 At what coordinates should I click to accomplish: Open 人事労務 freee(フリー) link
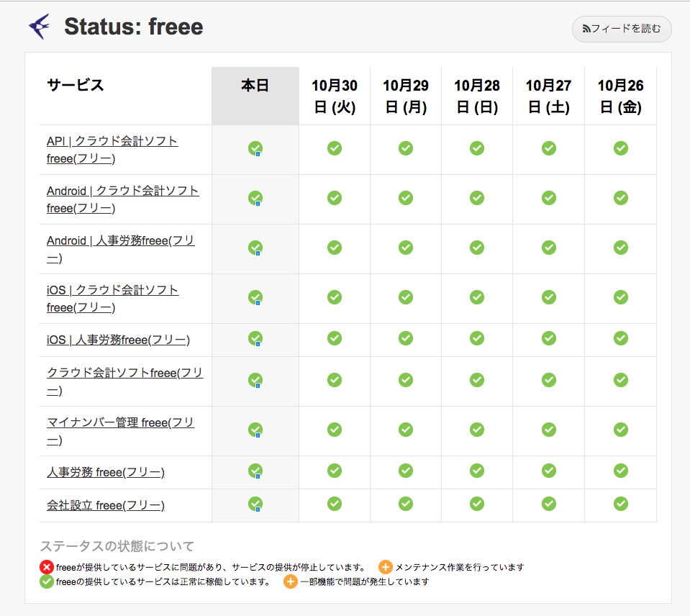(106, 472)
